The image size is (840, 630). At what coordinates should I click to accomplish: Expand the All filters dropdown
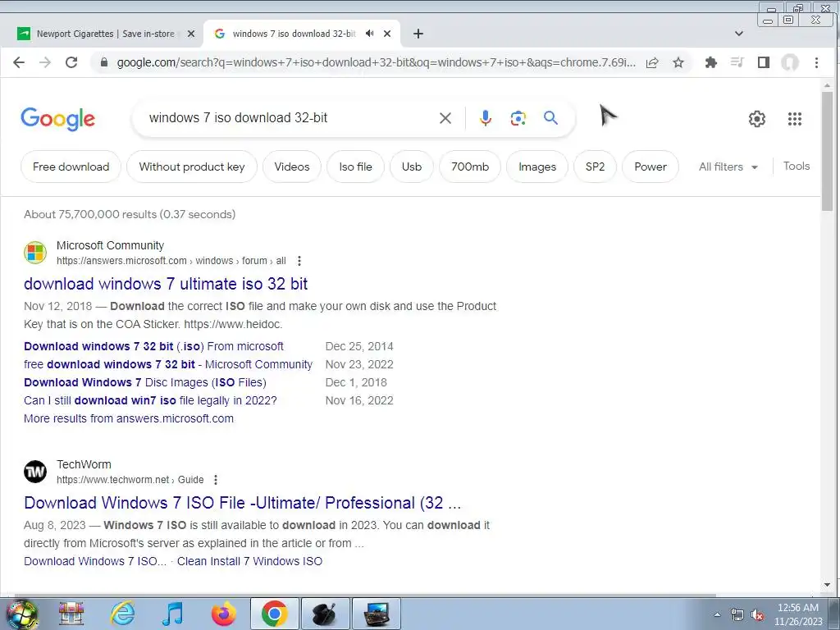(728, 167)
